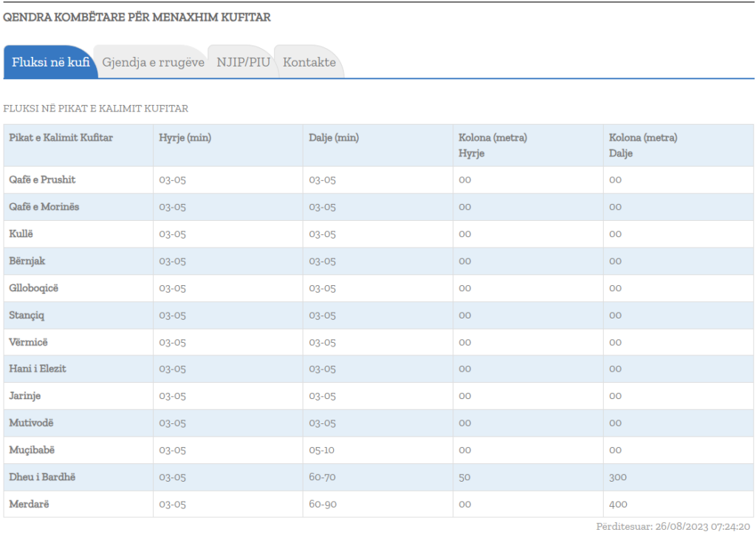Click the Dalje (min) column header
This screenshot has height=546, width=756.
(334, 138)
